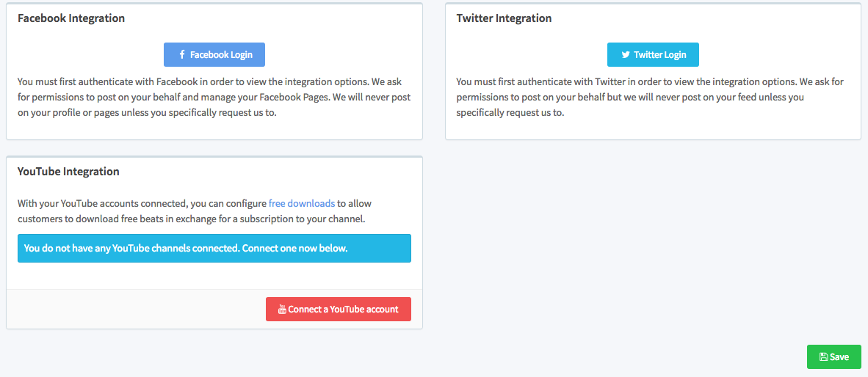
Task: Click the YouTube logo icon in the red button
Action: (x=282, y=310)
